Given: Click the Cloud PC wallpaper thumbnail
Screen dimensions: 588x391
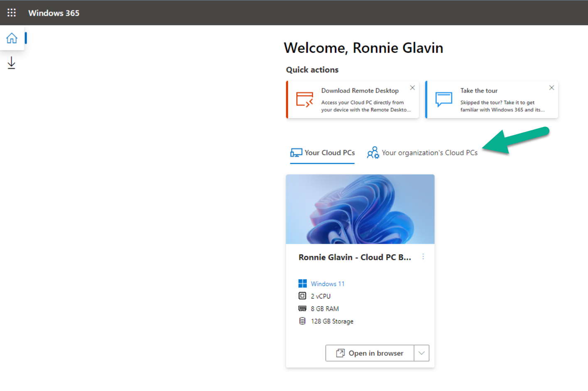Looking at the screenshot, I should pyautogui.click(x=360, y=209).
